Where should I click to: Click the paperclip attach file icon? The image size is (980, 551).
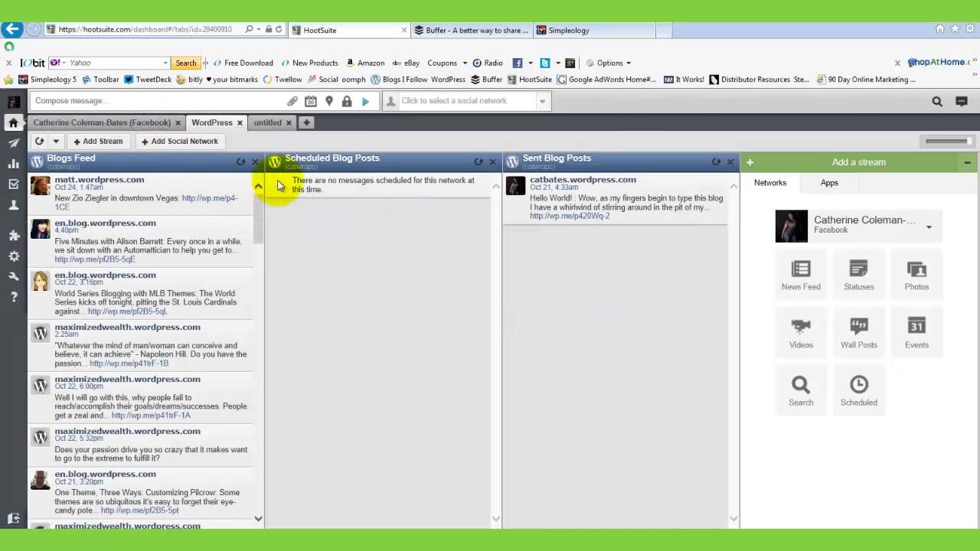point(292,101)
